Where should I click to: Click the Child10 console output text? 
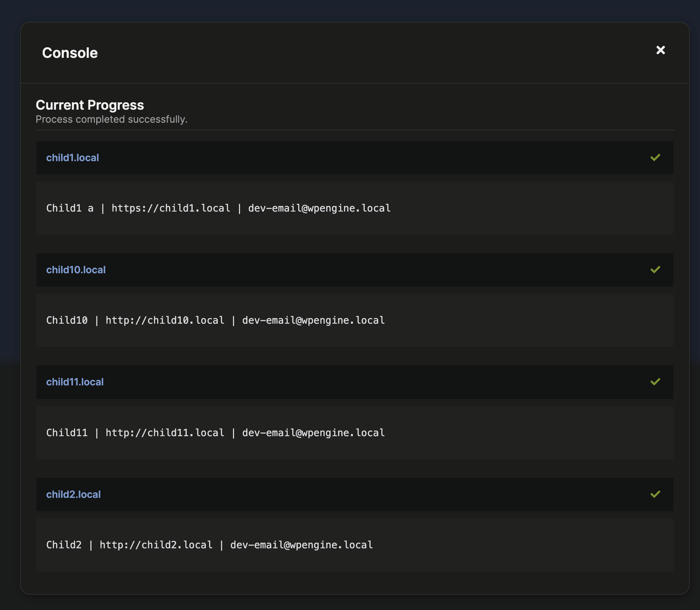coord(215,320)
